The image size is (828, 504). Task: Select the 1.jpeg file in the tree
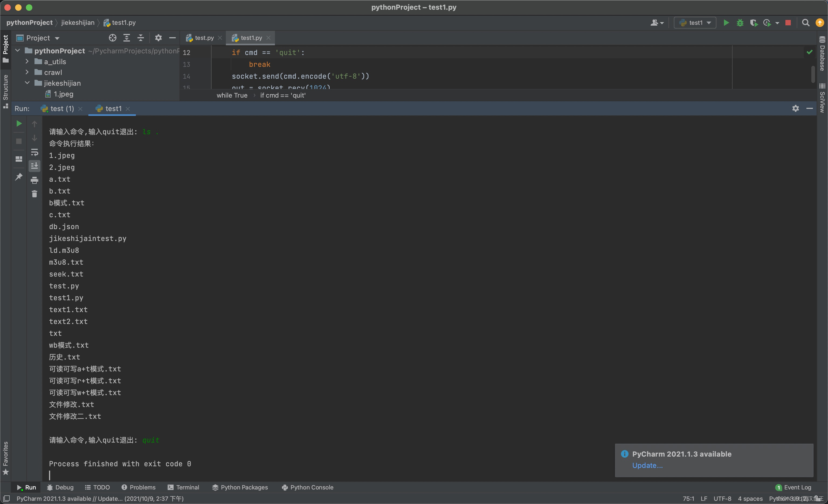pyautogui.click(x=59, y=94)
